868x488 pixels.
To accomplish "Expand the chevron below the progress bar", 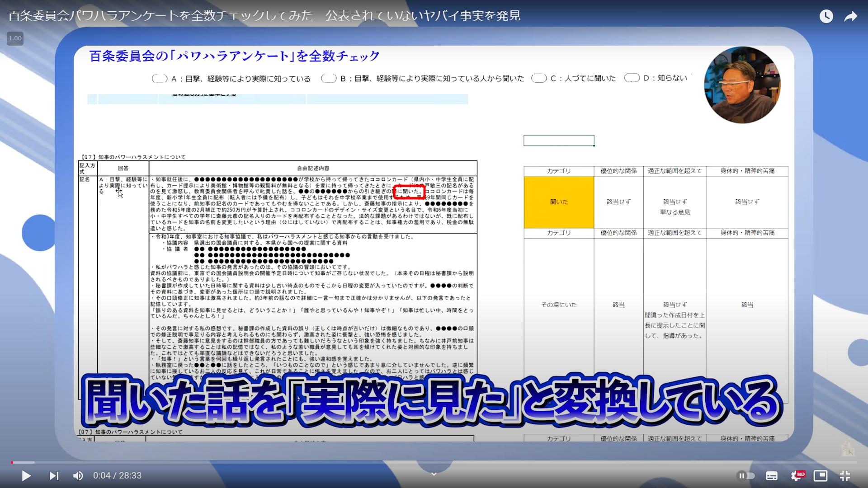I will pos(434,474).
